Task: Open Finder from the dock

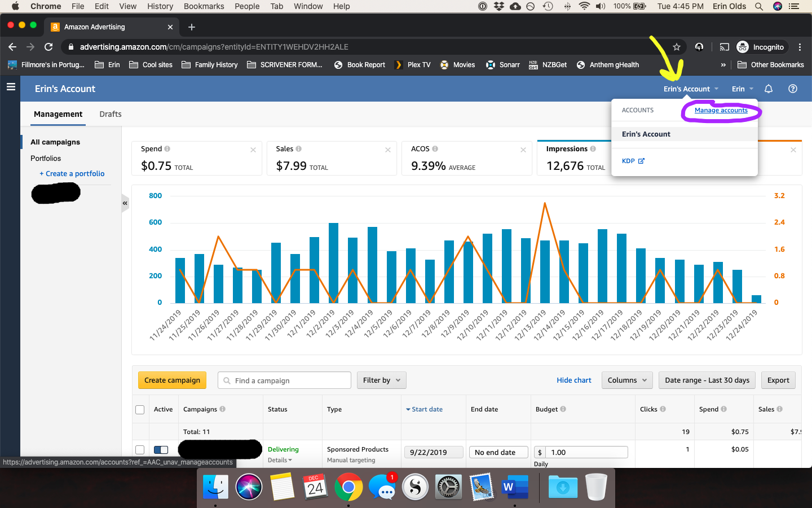Action: pos(215,487)
